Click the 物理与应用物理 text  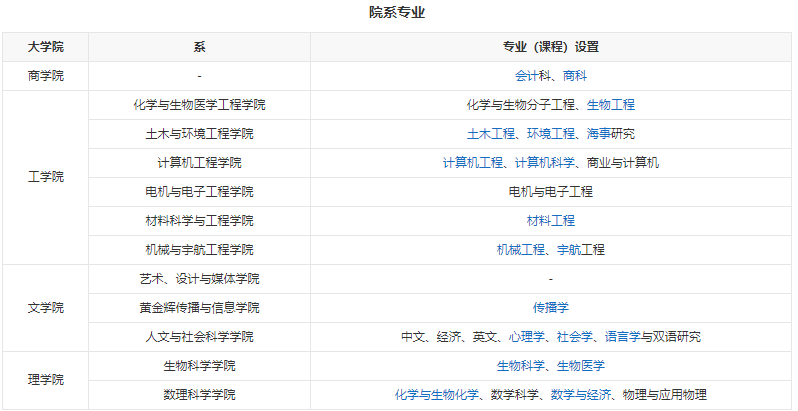pos(665,395)
